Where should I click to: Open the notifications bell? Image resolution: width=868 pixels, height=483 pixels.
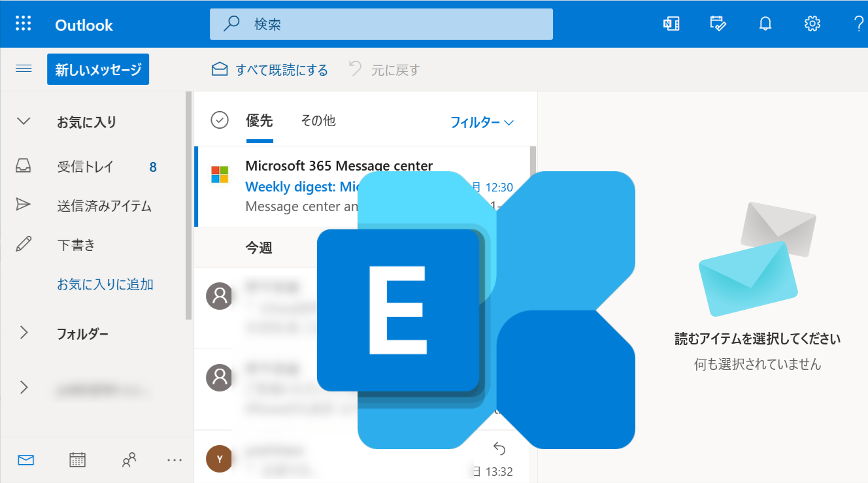click(x=765, y=24)
